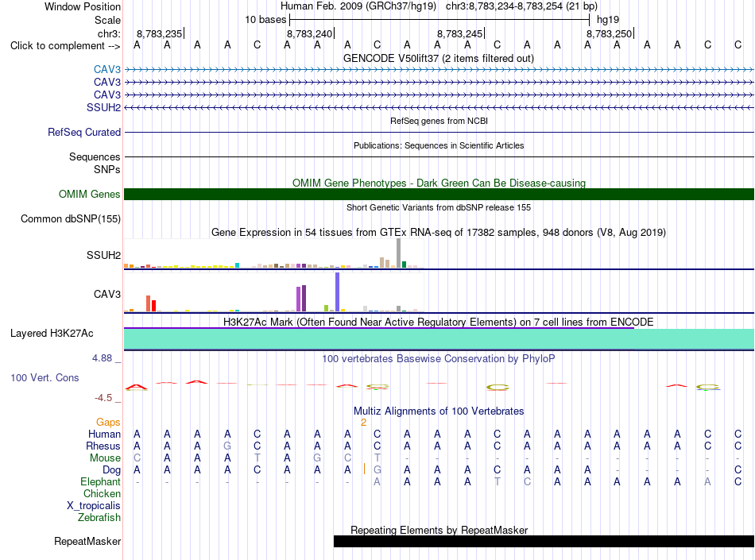Select the Chicken alignment row label
The image size is (755, 560).
tap(102, 493)
